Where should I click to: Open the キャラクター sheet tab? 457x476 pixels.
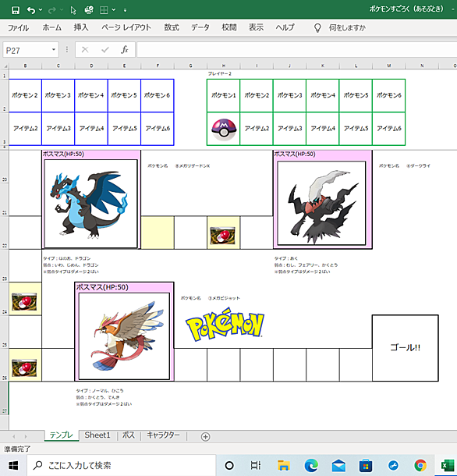click(163, 435)
